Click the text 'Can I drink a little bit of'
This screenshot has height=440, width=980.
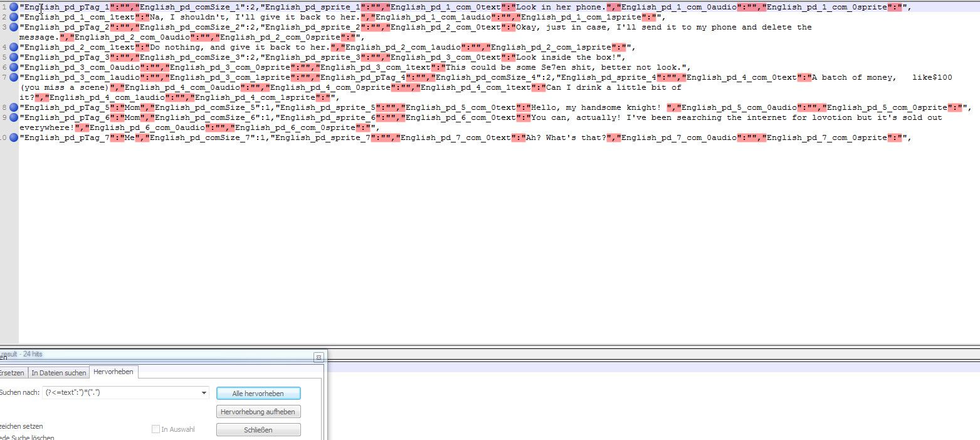613,88
